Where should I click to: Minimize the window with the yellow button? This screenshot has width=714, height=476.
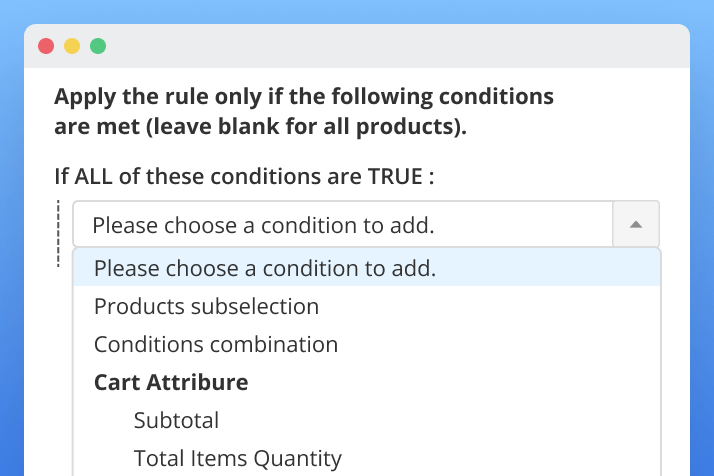[72, 46]
